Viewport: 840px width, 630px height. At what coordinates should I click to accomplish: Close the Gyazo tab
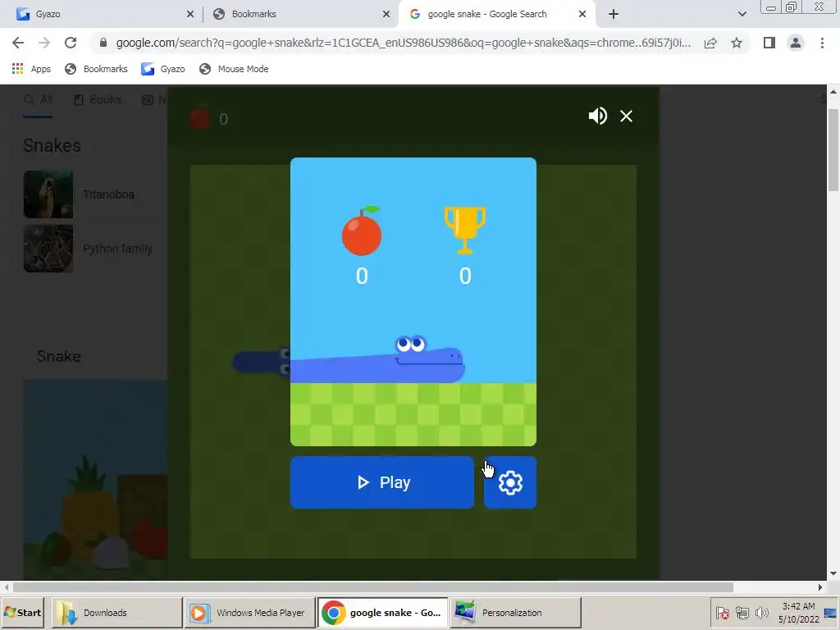tap(190, 15)
